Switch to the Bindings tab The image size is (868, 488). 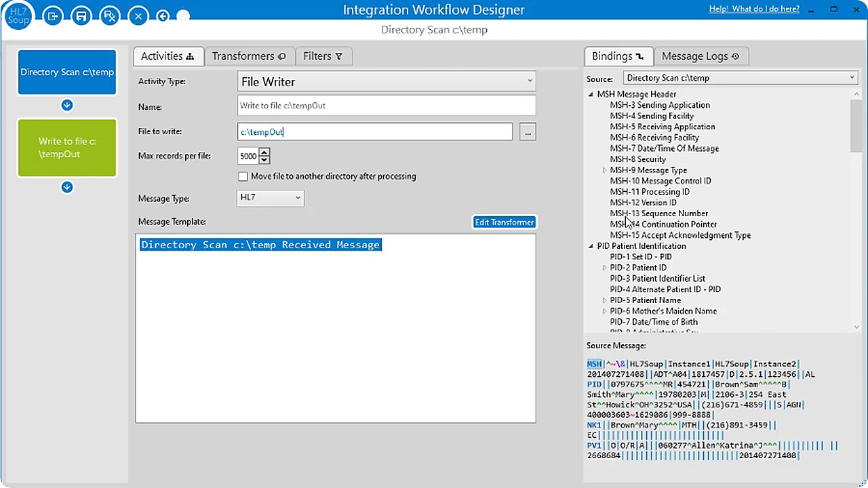(x=618, y=56)
